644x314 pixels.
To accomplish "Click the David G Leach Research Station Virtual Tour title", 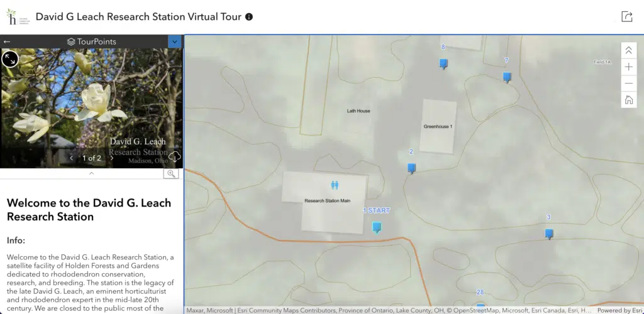I will click(x=138, y=17).
